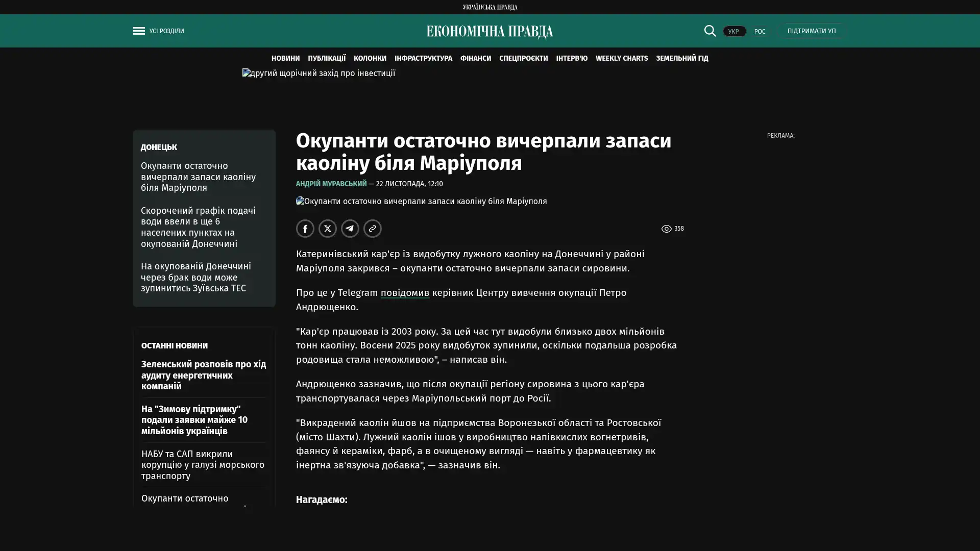Open author Андрій Муравський page
The width and height of the screenshot is (980, 551).
tap(331, 184)
